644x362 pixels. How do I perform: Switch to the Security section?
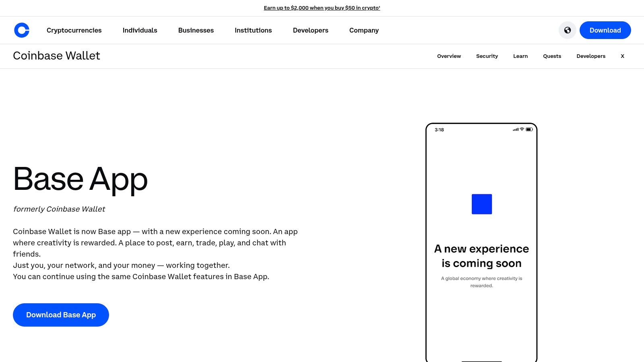click(x=487, y=56)
